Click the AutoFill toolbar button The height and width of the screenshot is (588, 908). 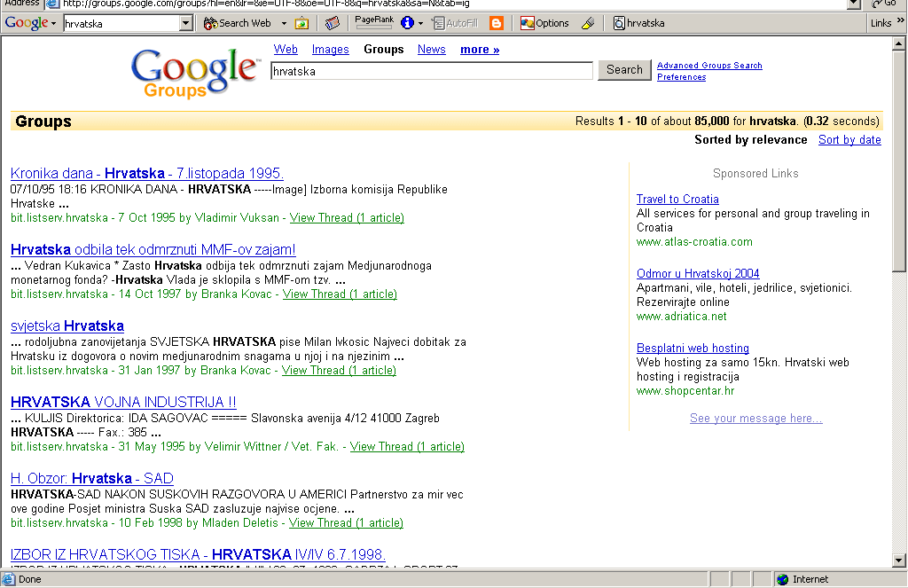455,23
